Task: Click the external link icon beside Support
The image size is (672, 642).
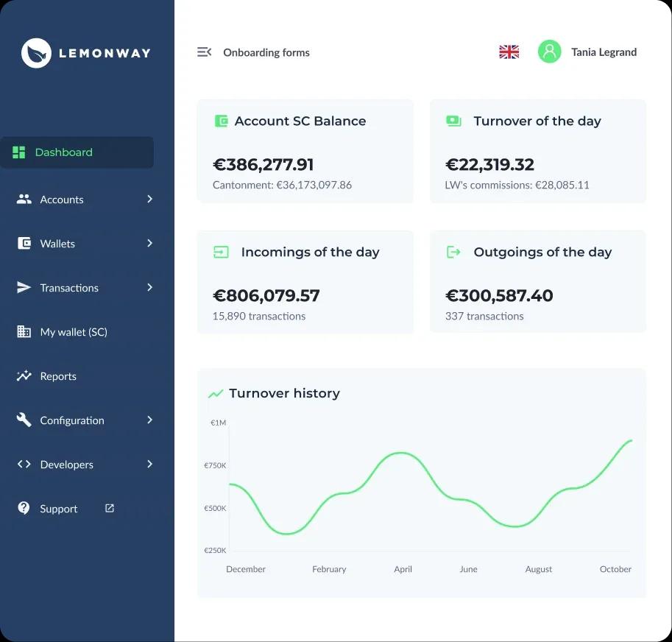Action: click(x=110, y=508)
